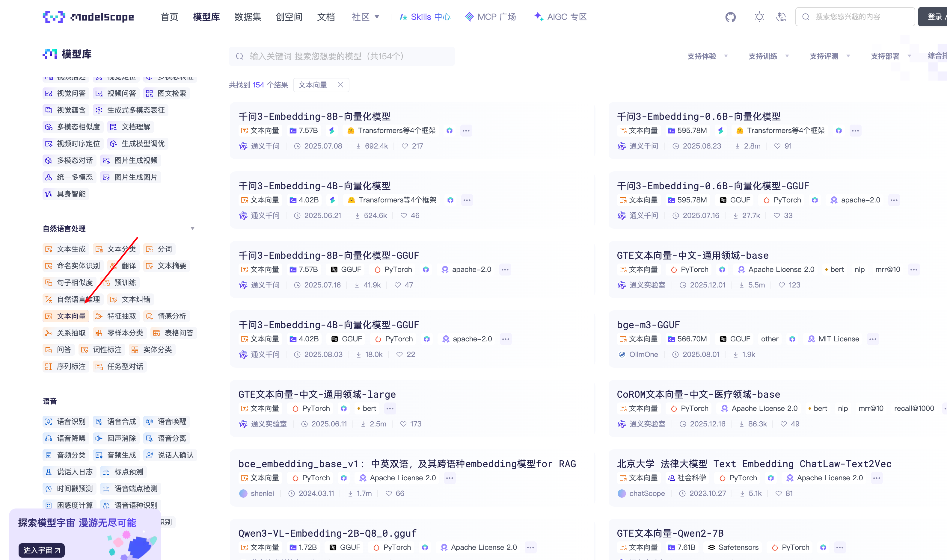This screenshot has width=947, height=560.
Task: Open the 社区 dropdown menu
Action: [x=365, y=17]
